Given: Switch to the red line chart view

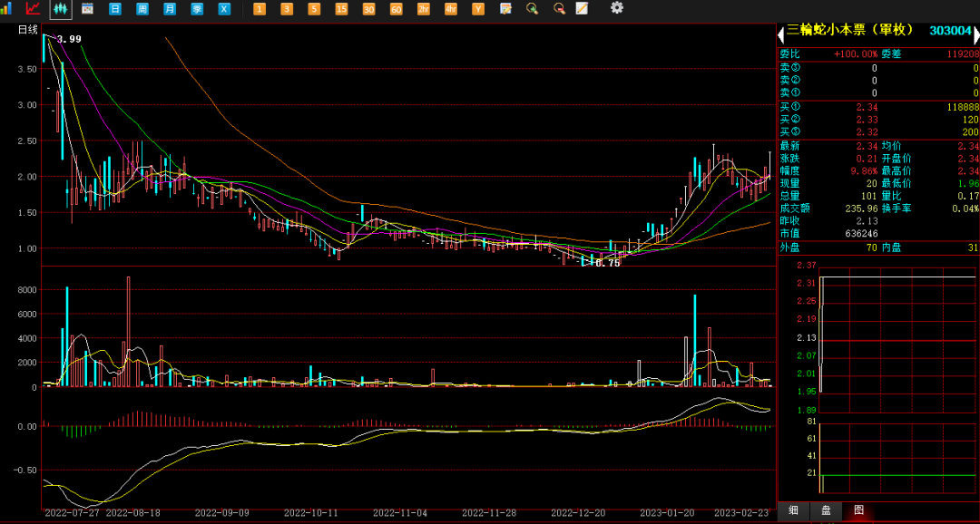Looking at the screenshot, I should tap(34, 8).
